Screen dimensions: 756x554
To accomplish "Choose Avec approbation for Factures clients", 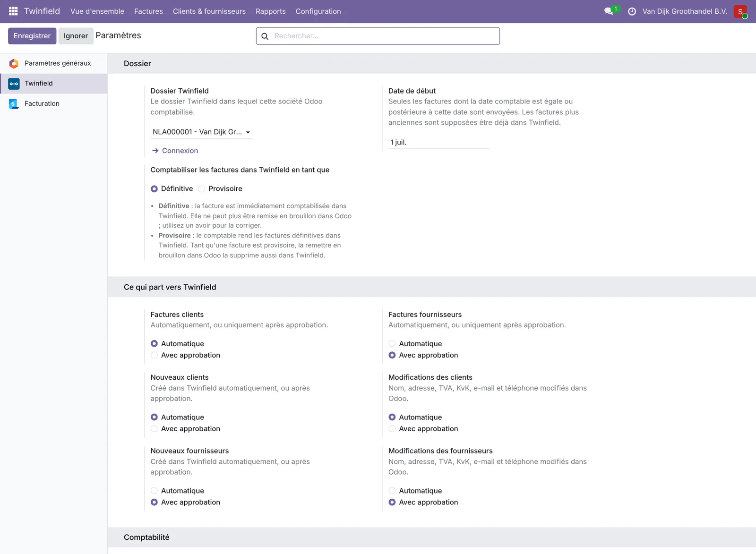I will click(x=154, y=355).
